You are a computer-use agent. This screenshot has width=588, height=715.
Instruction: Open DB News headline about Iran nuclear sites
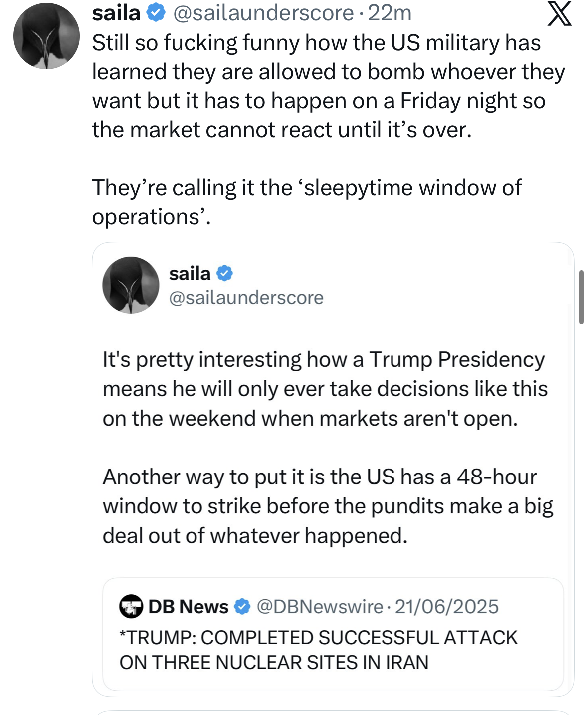[318, 650]
